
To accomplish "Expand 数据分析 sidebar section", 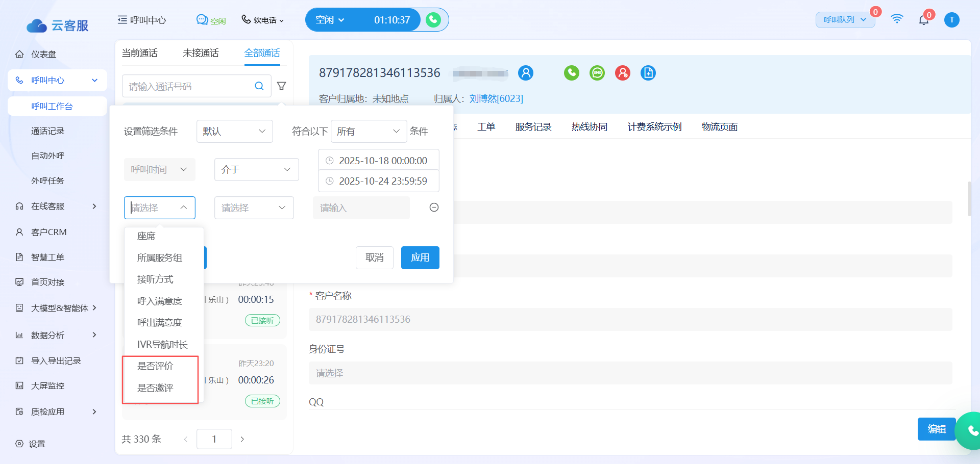I will coord(94,335).
